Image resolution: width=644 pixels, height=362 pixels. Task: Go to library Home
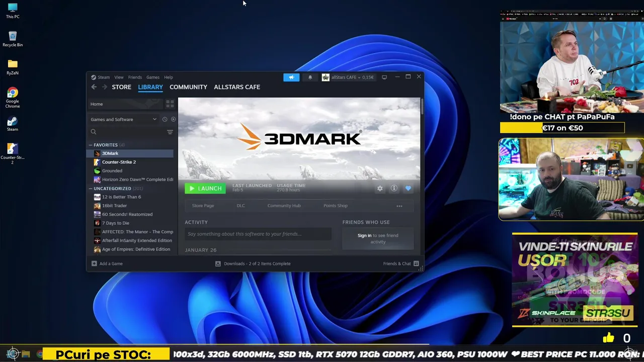click(125, 104)
